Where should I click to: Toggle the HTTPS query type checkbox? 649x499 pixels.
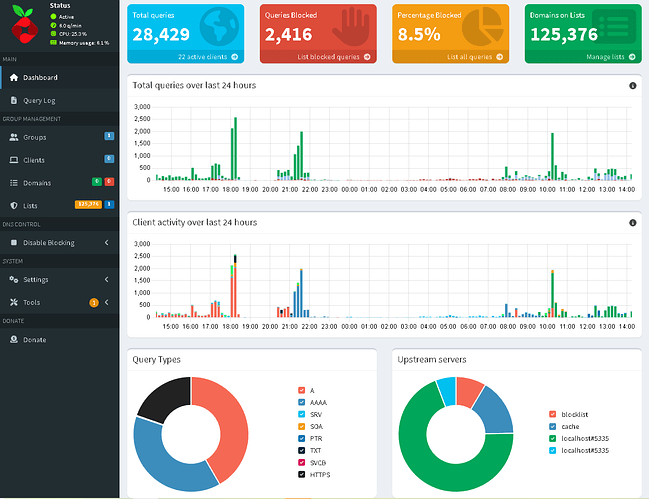point(301,474)
